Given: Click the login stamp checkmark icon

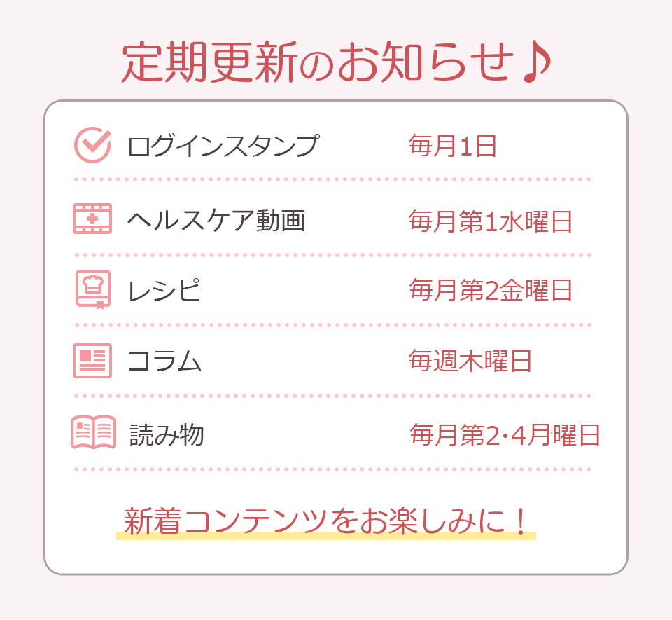Looking at the screenshot, I should (92, 145).
